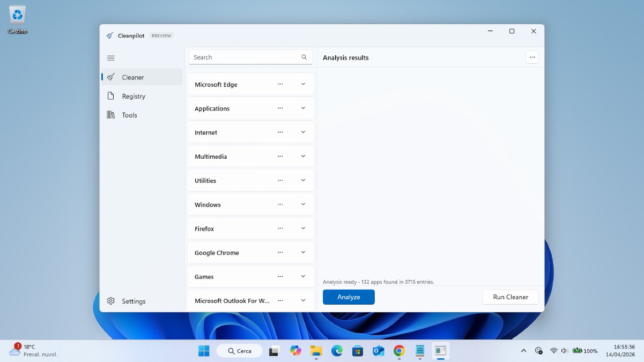Select the Cleaner broom icon in sidebar

pos(111,77)
